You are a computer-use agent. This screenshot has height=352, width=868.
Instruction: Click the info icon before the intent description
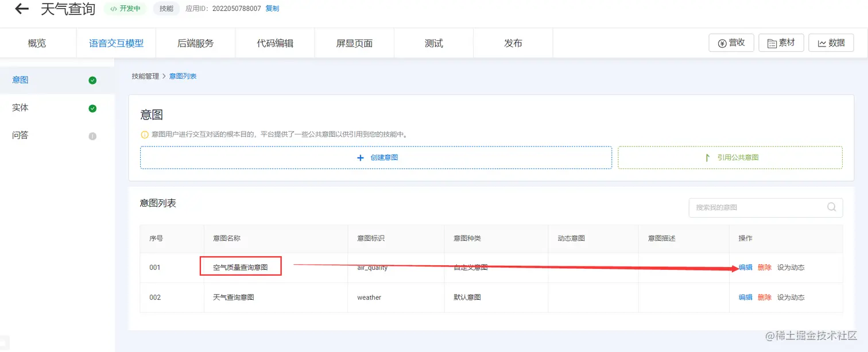[x=144, y=134]
